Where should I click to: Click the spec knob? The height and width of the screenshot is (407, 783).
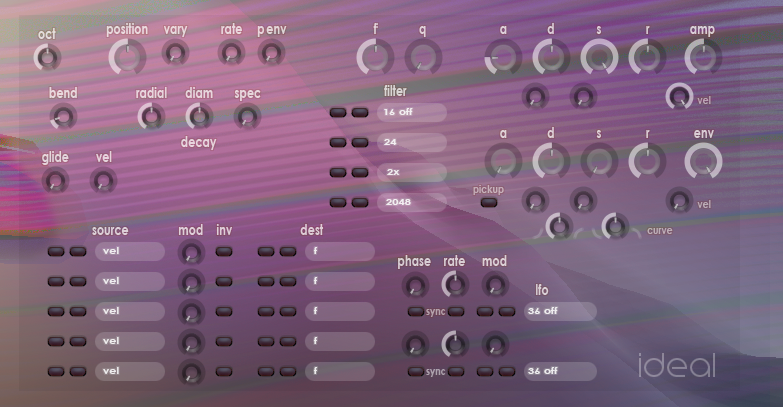[x=247, y=116]
